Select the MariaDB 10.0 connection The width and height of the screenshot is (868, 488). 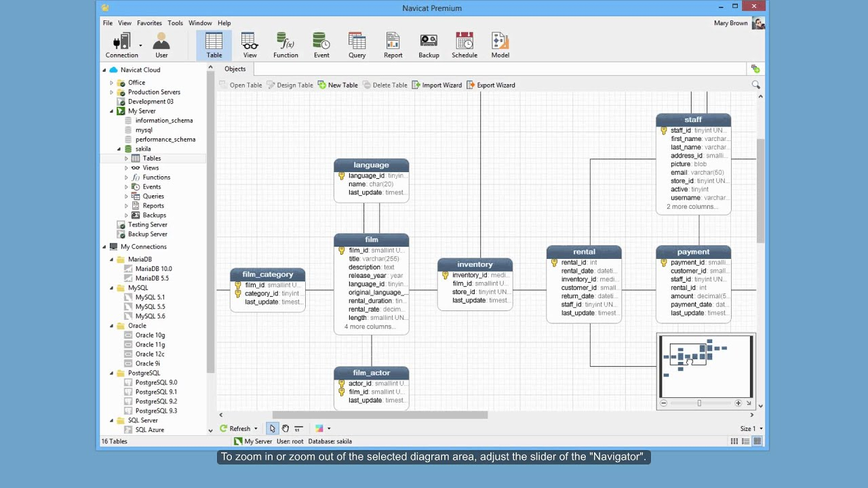pyautogui.click(x=153, y=268)
